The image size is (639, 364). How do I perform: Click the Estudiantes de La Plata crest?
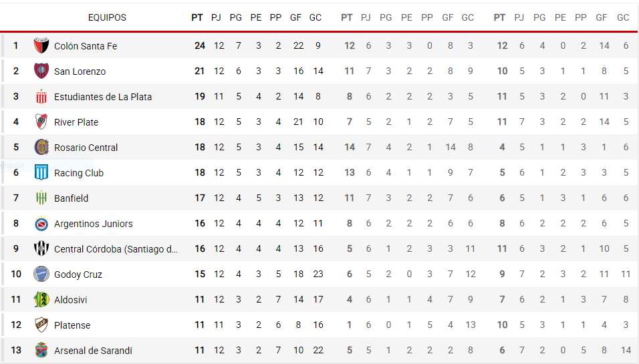(x=41, y=96)
